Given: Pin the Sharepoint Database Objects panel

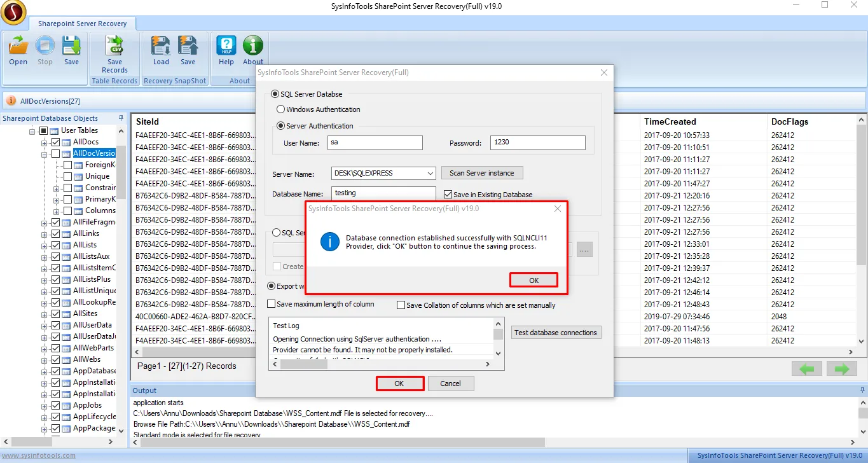Looking at the screenshot, I should [x=121, y=118].
